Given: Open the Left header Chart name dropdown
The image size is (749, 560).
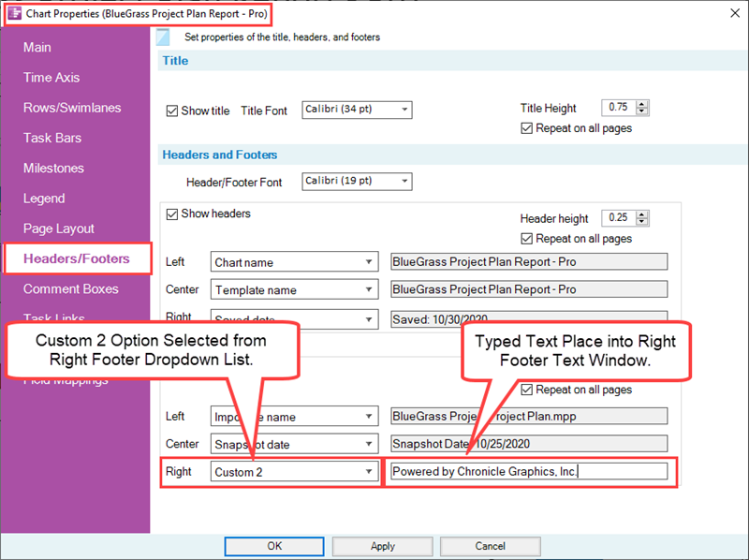Looking at the screenshot, I should tap(294, 262).
